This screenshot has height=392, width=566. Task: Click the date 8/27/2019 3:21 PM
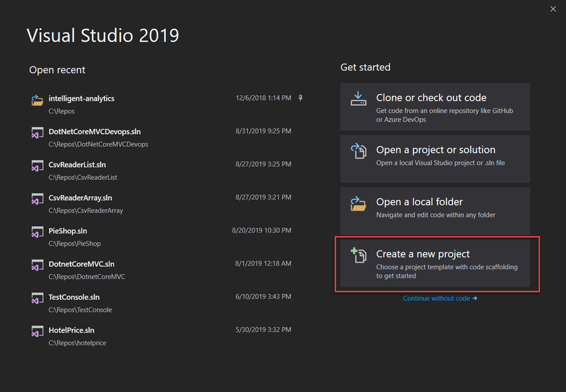(263, 197)
